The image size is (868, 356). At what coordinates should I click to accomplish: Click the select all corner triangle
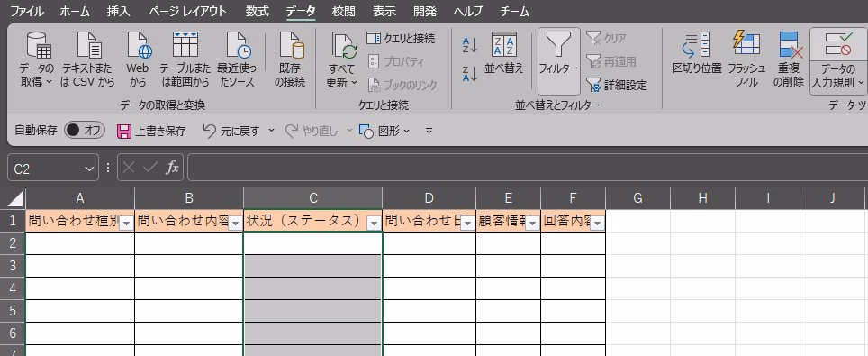[x=15, y=198]
